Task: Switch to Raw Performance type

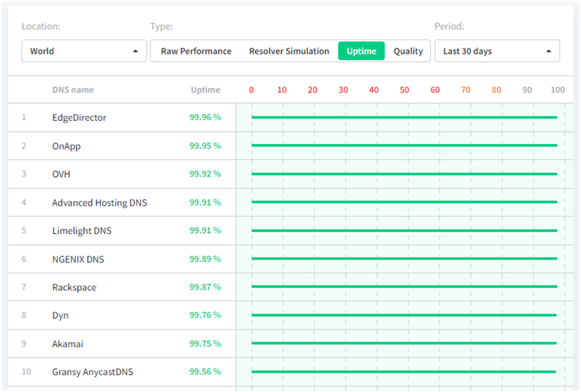Action: click(196, 51)
